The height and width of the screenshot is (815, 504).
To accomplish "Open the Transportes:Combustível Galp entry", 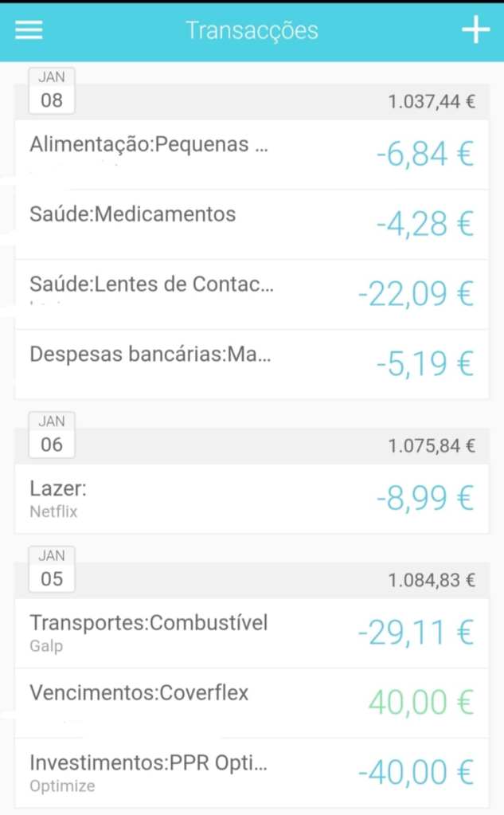I will pos(148,633).
